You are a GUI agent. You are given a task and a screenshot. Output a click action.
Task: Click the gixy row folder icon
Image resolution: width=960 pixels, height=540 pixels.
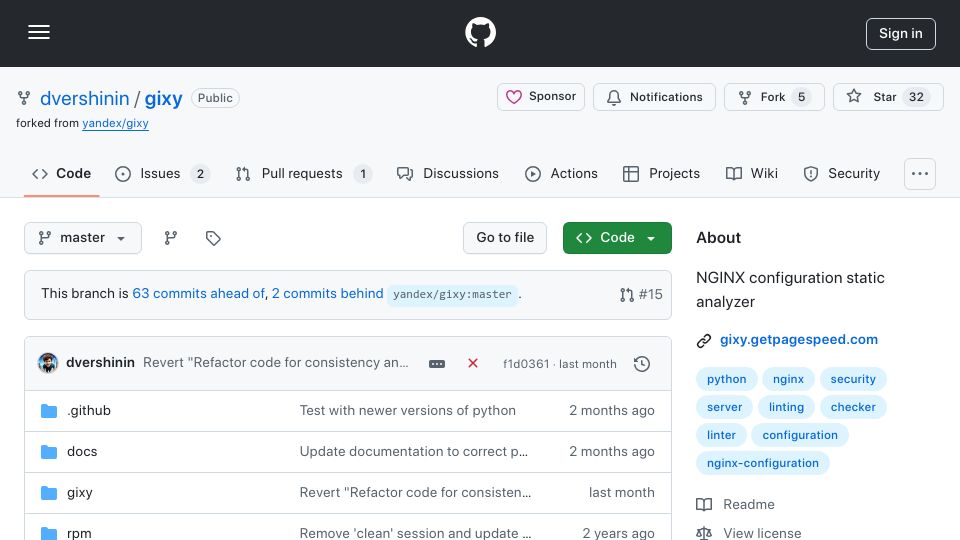click(49, 493)
